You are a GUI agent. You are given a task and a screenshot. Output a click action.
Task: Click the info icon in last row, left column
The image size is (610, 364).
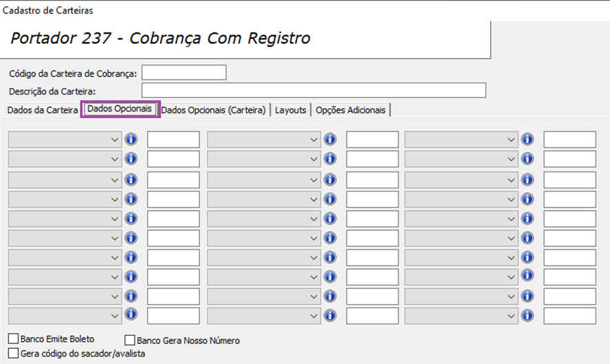click(131, 314)
